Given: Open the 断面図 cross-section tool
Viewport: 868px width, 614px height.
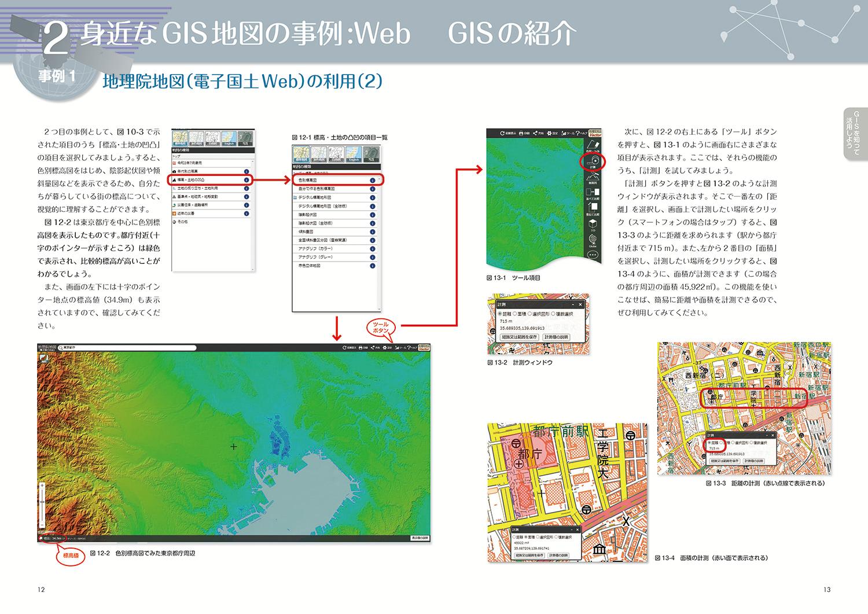Looking at the screenshot, I should 593,178.
